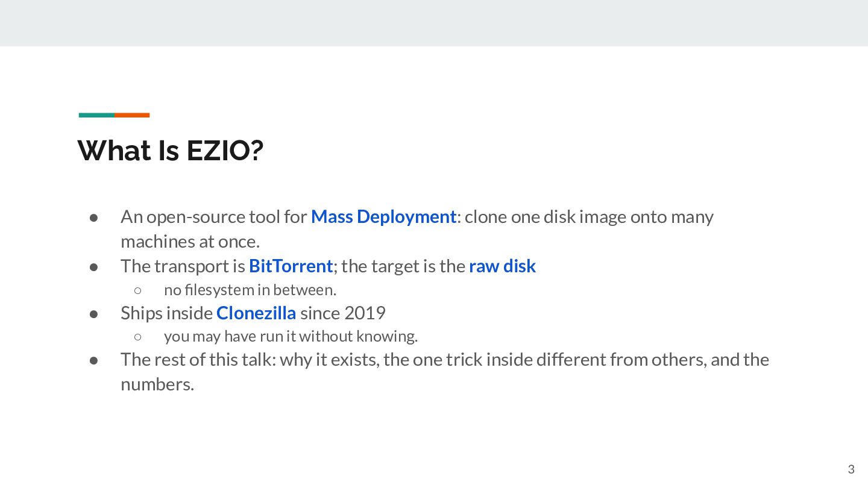This screenshot has width=868, height=488.
Task: Follow the Clonezilla link
Action: (x=256, y=313)
